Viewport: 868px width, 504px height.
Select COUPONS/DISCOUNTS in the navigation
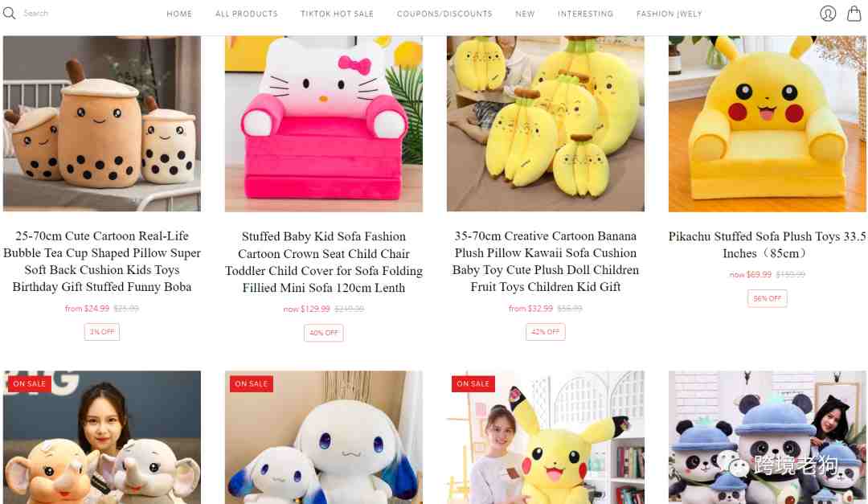444,14
